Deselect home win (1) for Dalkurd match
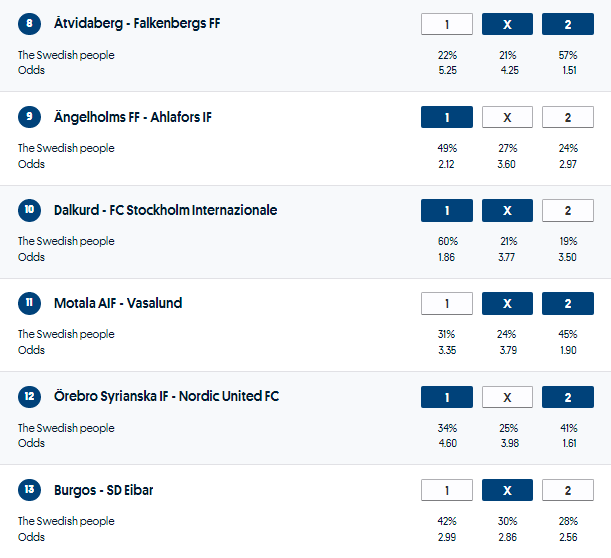 [x=446, y=210]
